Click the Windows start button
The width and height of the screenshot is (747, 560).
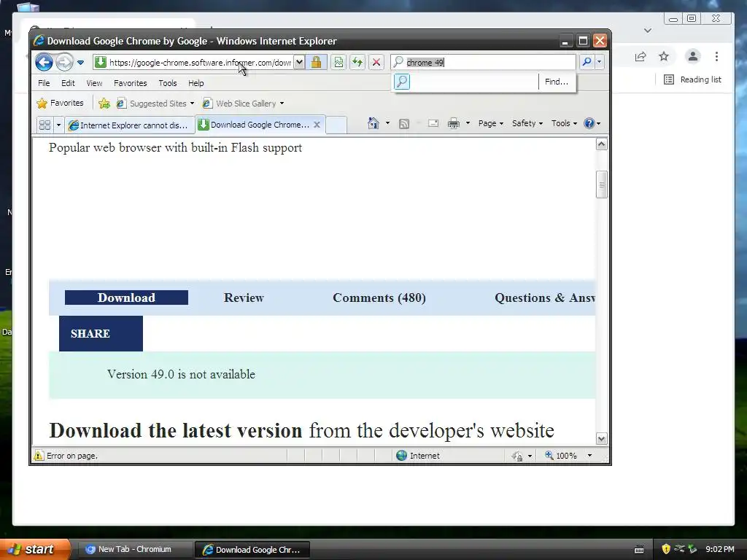tap(34, 550)
